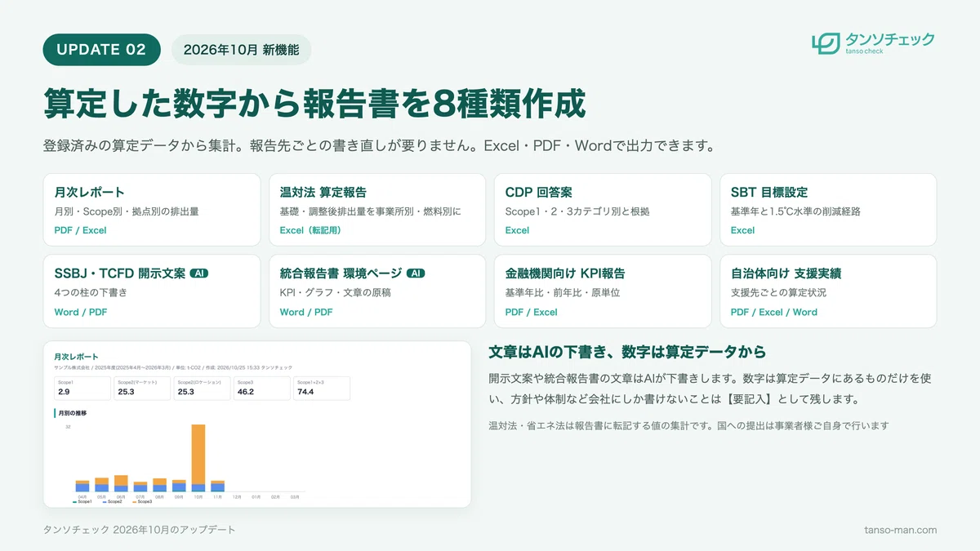Open the 月次レポート card
The width and height of the screenshot is (980, 551).
[x=152, y=210]
